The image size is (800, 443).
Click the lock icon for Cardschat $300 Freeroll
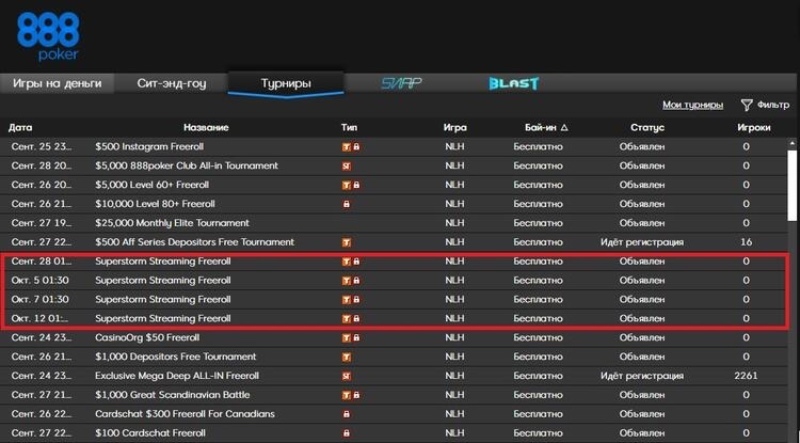(346, 414)
